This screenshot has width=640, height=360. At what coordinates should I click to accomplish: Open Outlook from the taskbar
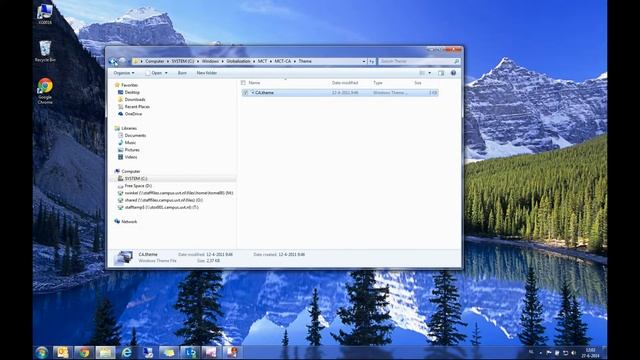[x=62, y=353]
